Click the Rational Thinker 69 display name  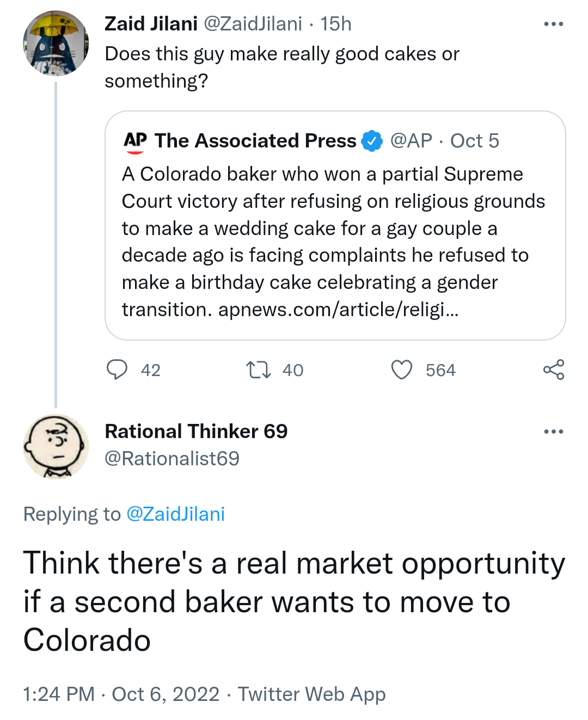click(x=196, y=432)
